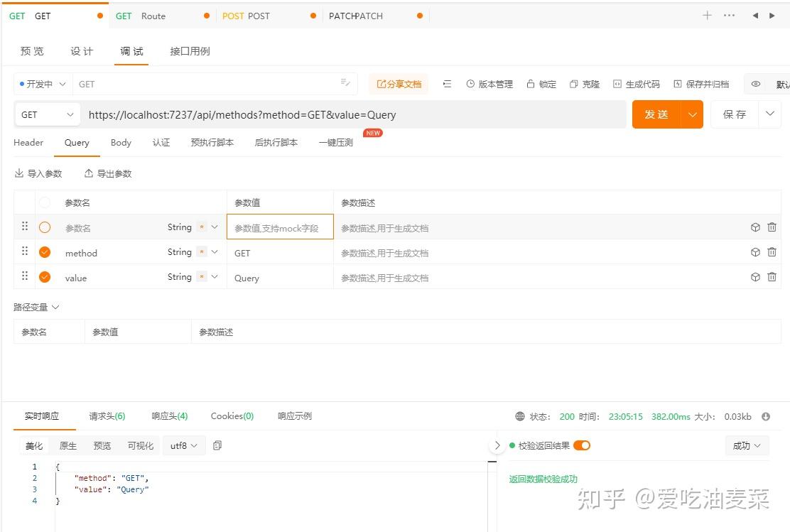The image size is (790, 532).
Task: Open the tab bar more options ellipsis
Action: pyautogui.click(x=729, y=16)
